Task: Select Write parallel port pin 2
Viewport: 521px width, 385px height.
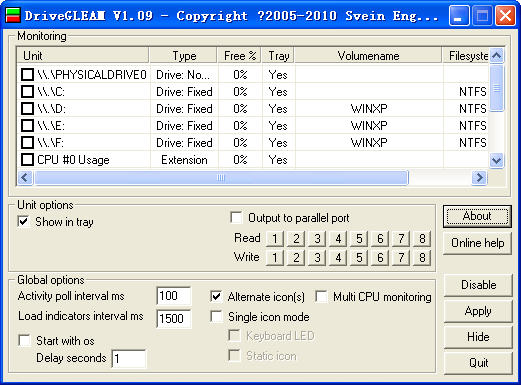Action: pyautogui.click(x=296, y=258)
